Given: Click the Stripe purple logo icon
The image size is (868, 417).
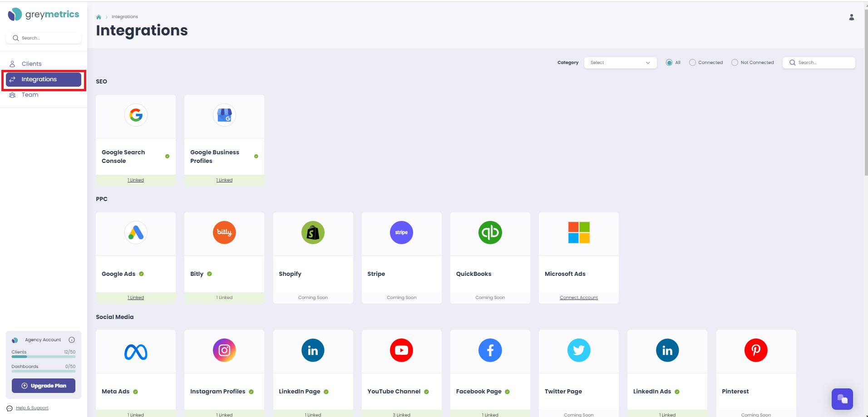Looking at the screenshot, I should [x=401, y=232].
